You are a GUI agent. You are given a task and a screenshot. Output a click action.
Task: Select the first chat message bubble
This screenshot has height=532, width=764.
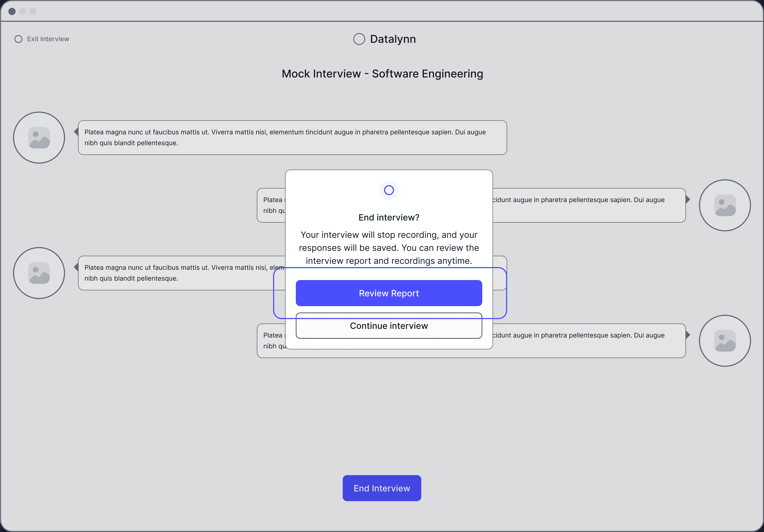(292, 137)
